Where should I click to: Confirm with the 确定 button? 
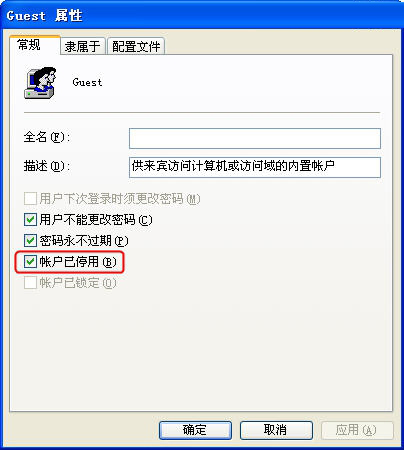[195, 430]
